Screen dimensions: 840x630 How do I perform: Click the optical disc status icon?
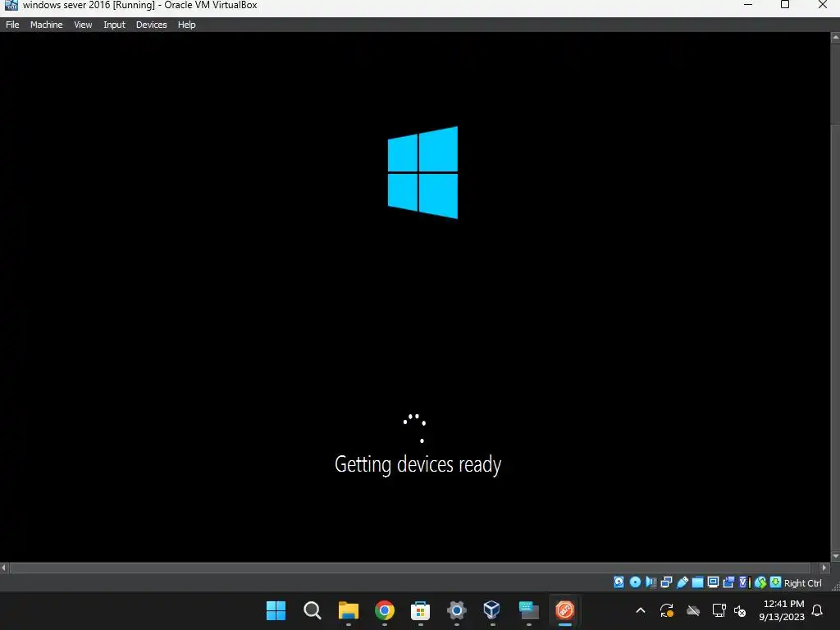click(x=636, y=582)
